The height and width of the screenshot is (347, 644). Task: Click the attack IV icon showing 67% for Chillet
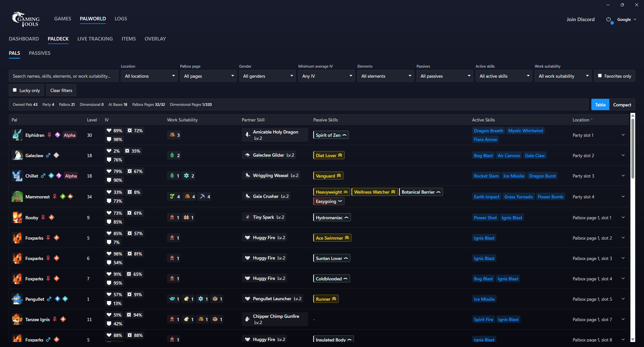tap(130, 171)
